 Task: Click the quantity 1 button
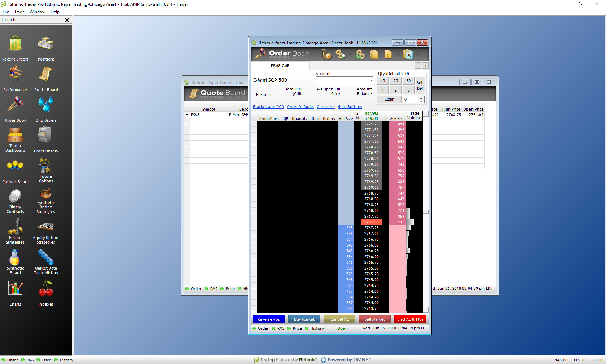383,90
